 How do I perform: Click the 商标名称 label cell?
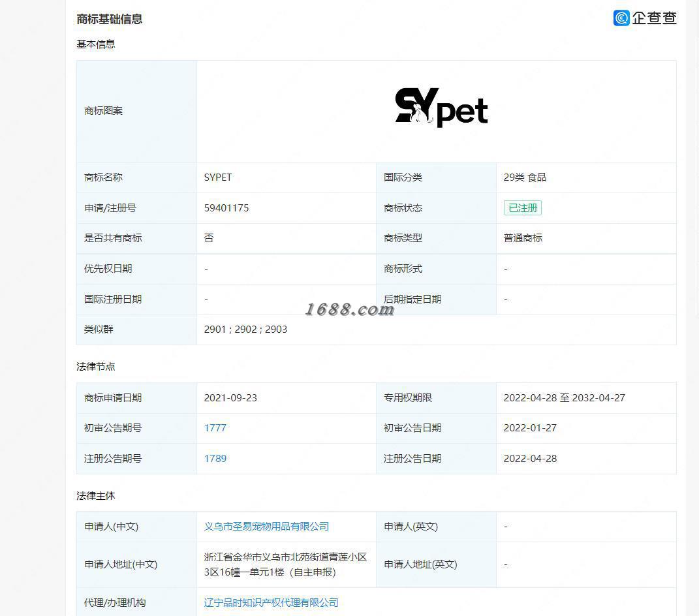pos(136,177)
